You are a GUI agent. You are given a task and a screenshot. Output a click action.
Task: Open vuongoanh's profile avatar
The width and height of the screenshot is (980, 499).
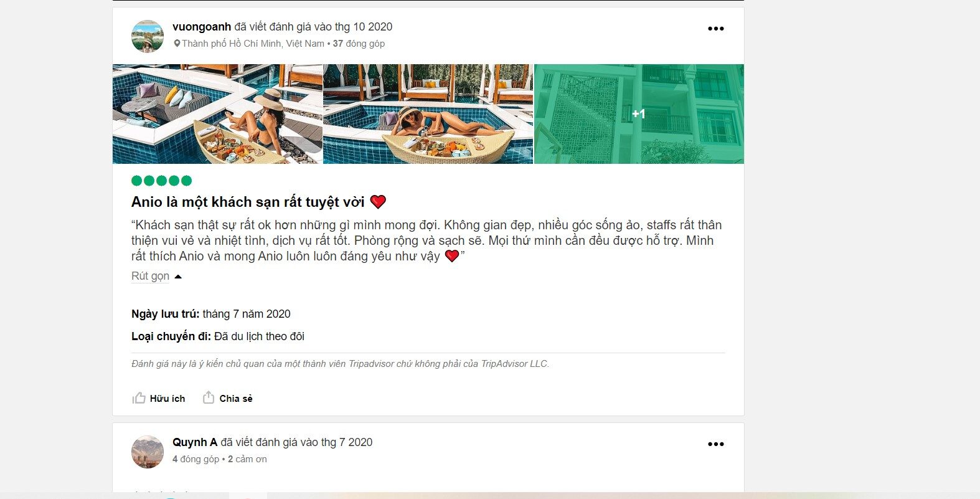pos(148,36)
